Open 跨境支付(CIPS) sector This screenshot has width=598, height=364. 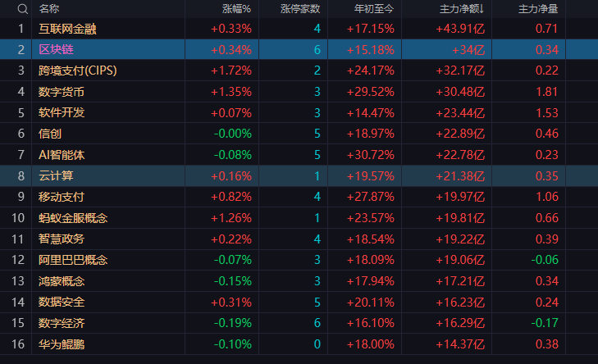click(x=77, y=71)
